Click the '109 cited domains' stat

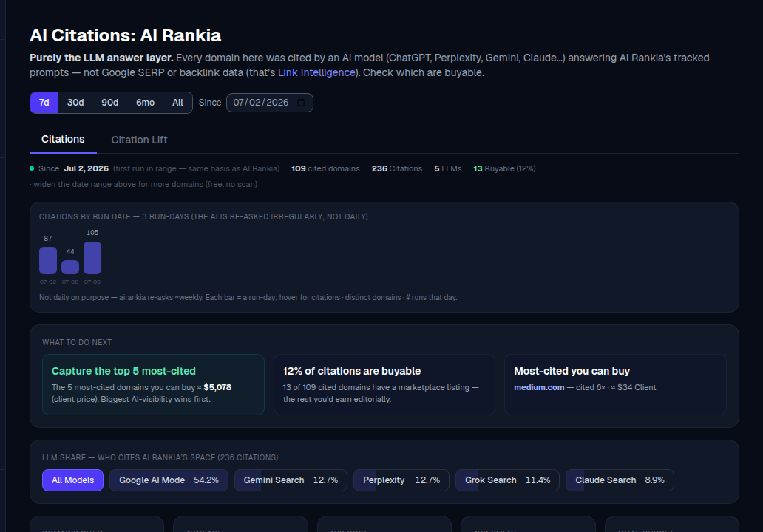(x=325, y=168)
